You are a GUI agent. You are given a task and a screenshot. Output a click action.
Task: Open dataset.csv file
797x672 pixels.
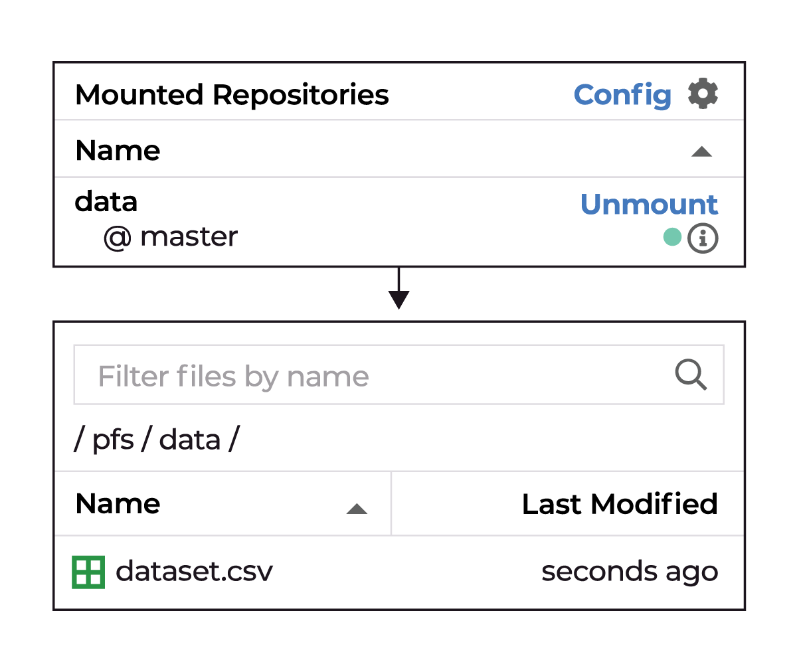coord(194,571)
